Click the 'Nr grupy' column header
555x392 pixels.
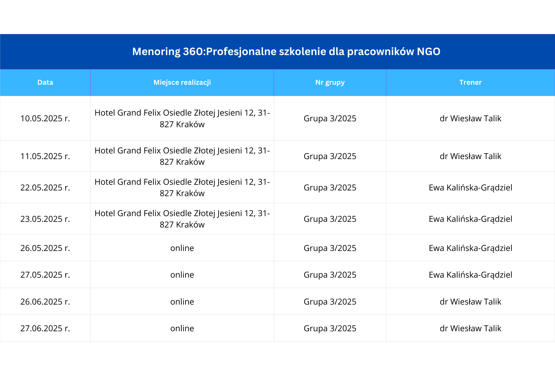click(330, 82)
